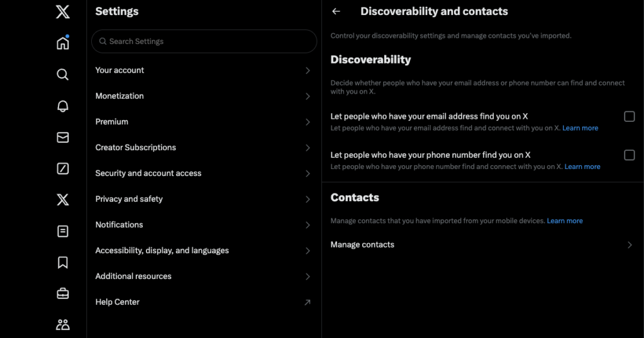Click the Search Settings field
Image resolution: width=644 pixels, height=338 pixels.
204,41
